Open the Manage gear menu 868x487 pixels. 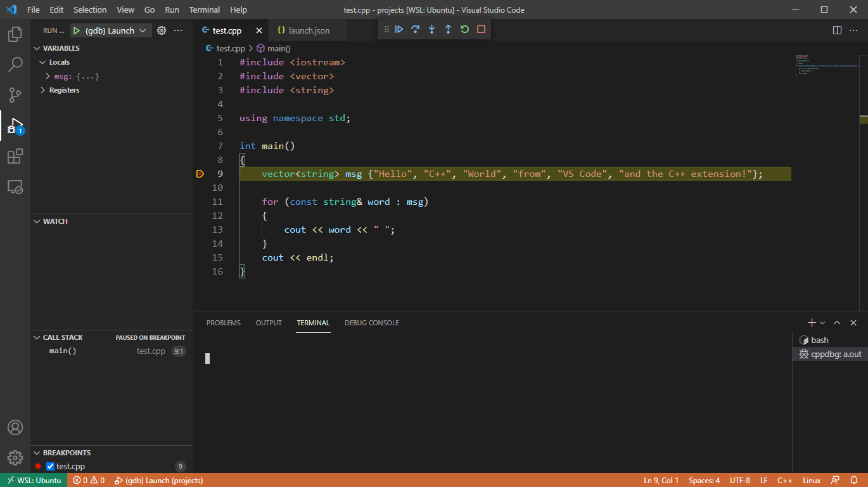(x=15, y=458)
